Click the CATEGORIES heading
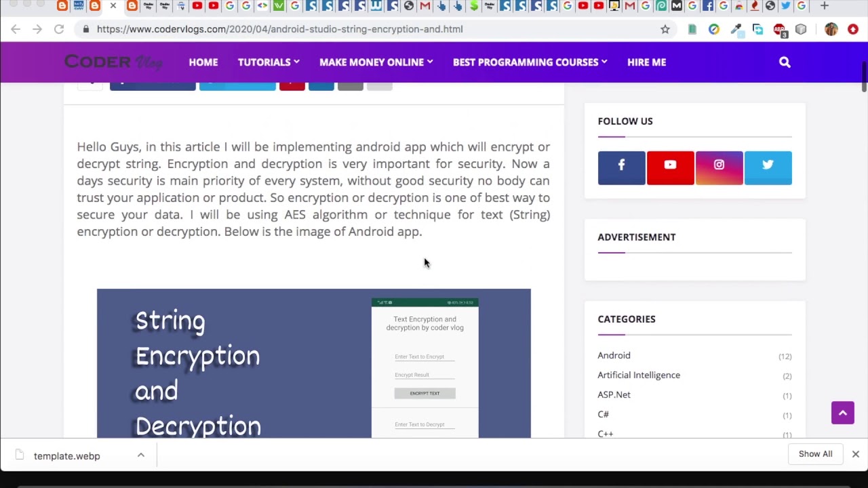 (x=627, y=319)
